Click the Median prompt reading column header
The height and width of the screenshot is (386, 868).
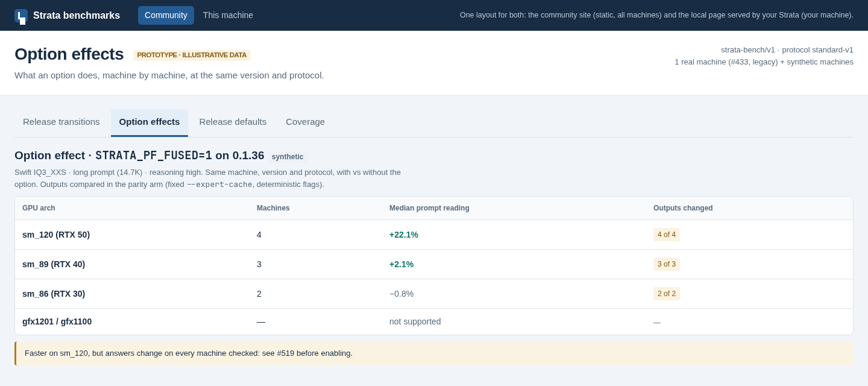[429, 208]
